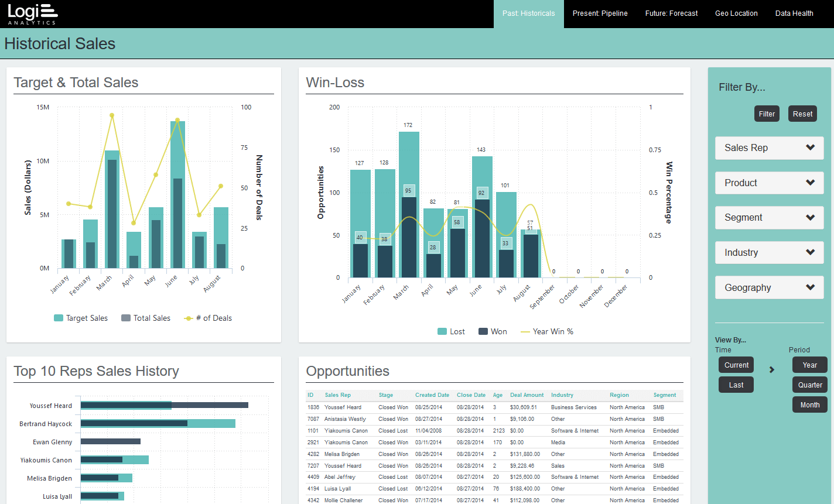The height and width of the screenshot is (504, 834).
Task: Expand the Product filter dropdown
Action: click(x=769, y=183)
